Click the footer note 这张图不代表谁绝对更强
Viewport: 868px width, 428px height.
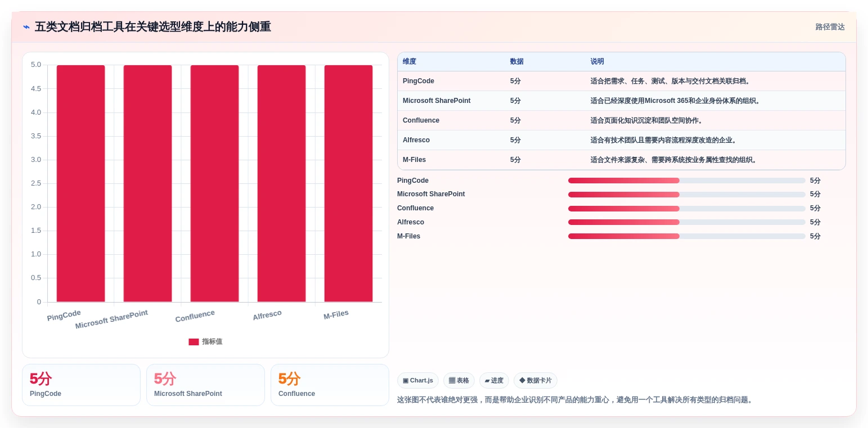[575, 400]
